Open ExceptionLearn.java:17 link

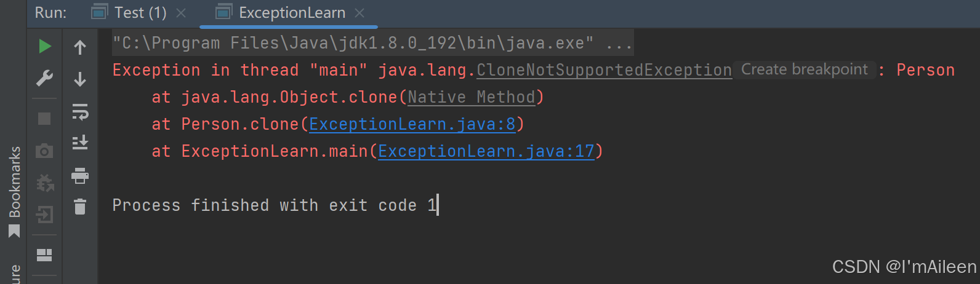point(486,151)
